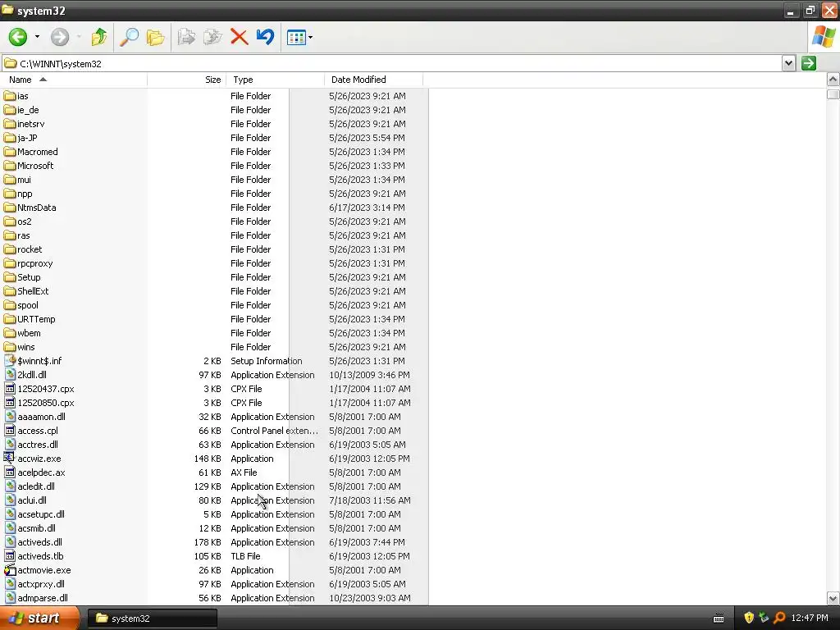The image size is (840, 630).
Task: Click the green Go button
Action: pos(808,63)
